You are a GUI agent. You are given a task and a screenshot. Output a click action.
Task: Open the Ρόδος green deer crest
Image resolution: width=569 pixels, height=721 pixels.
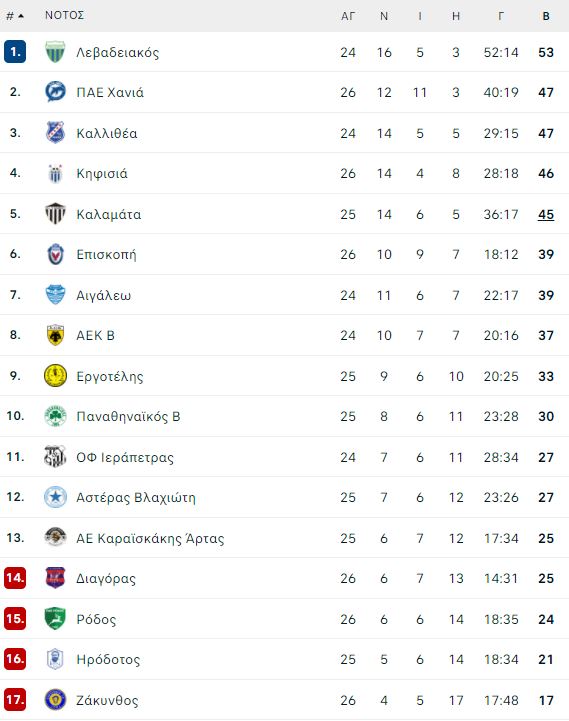55,618
